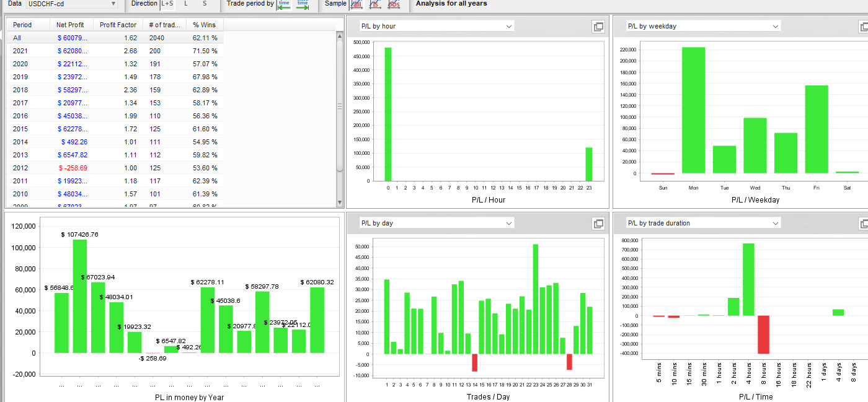Pop out the P/L by hour chart
Viewport: 868px width, 402px height.
point(598,27)
